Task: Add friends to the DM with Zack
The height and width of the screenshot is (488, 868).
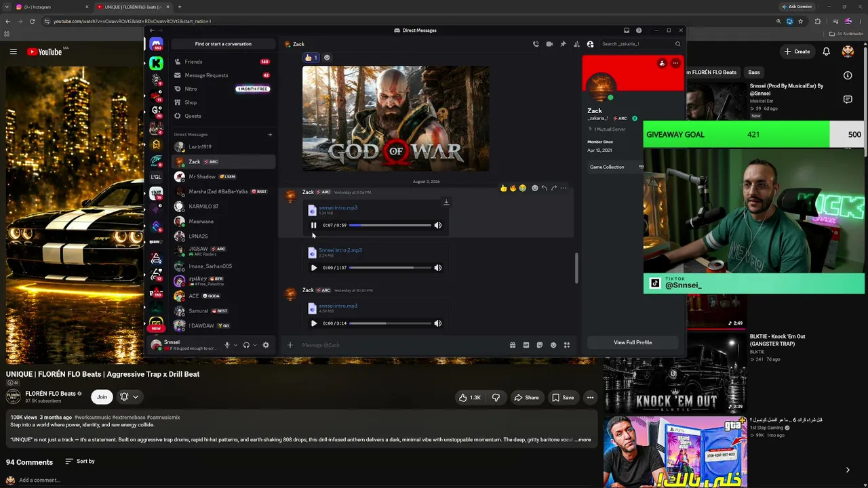Action: coord(576,44)
